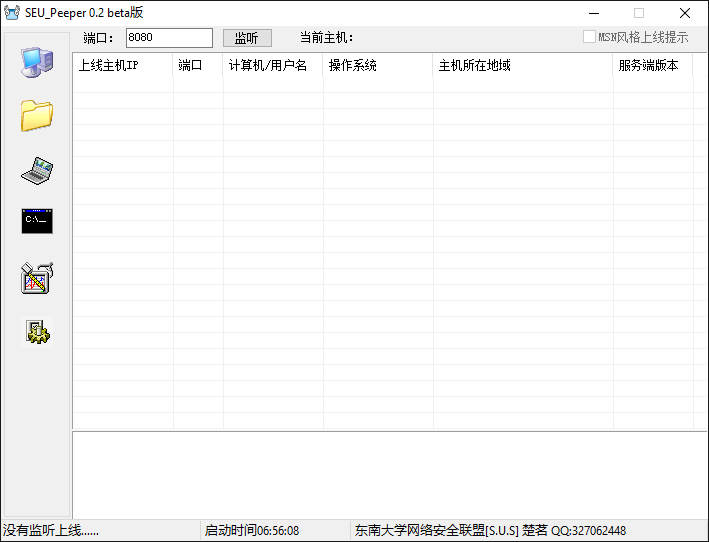Click the 主机所在地域 column header
The width and height of the screenshot is (709, 542).
522,66
